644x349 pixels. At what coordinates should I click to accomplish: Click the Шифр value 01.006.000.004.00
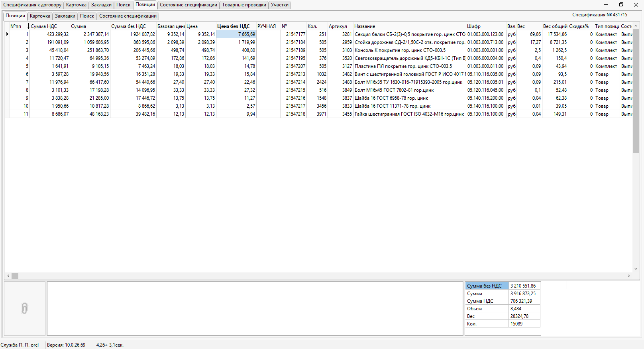[x=486, y=58]
